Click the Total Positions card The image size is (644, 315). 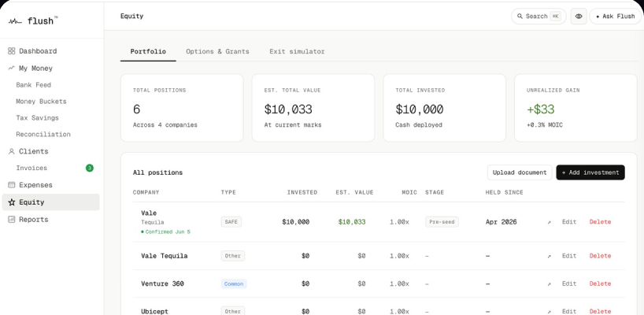pos(182,108)
